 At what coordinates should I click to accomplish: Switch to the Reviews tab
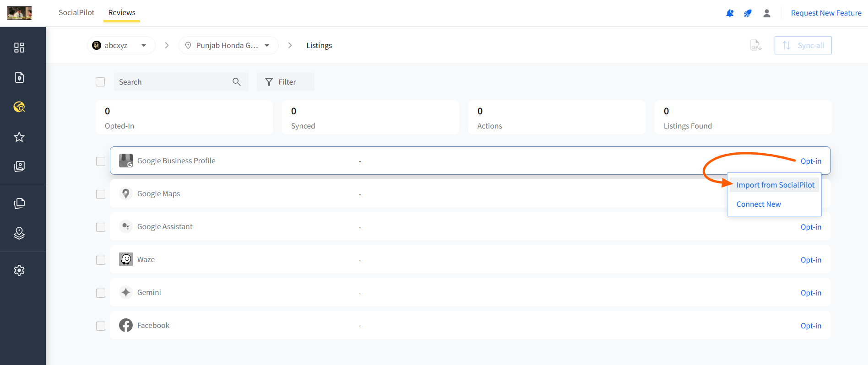(122, 13)
